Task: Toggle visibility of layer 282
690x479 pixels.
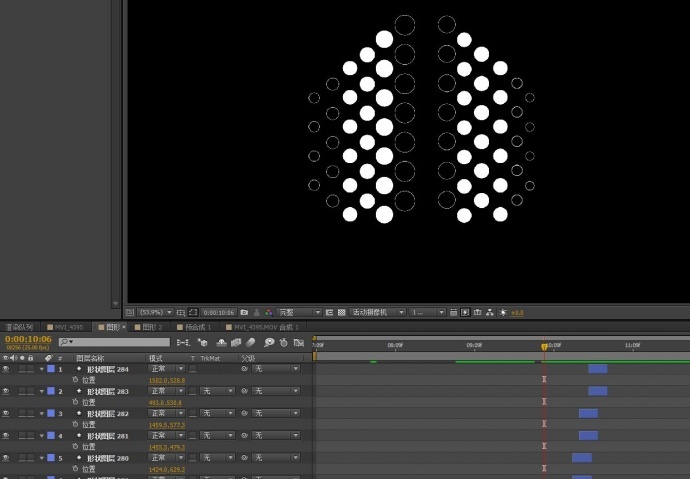Action: pos(6,413)
